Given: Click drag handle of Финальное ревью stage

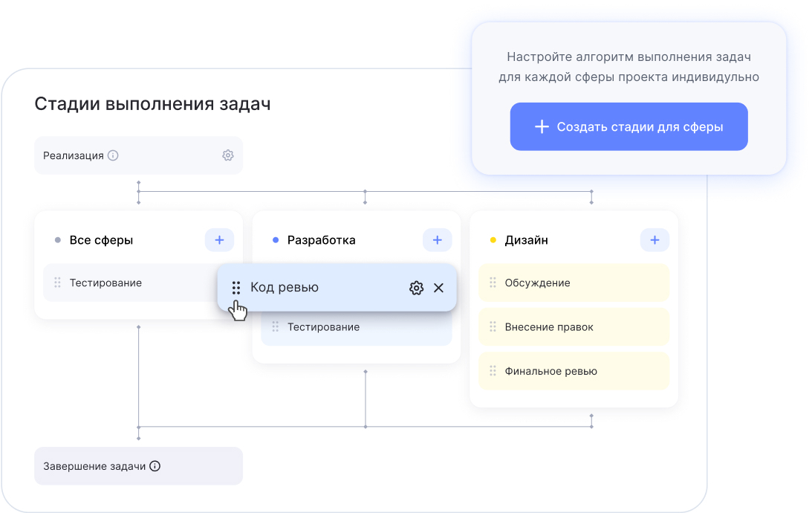Looking at the screenshot, I should 492,371.
